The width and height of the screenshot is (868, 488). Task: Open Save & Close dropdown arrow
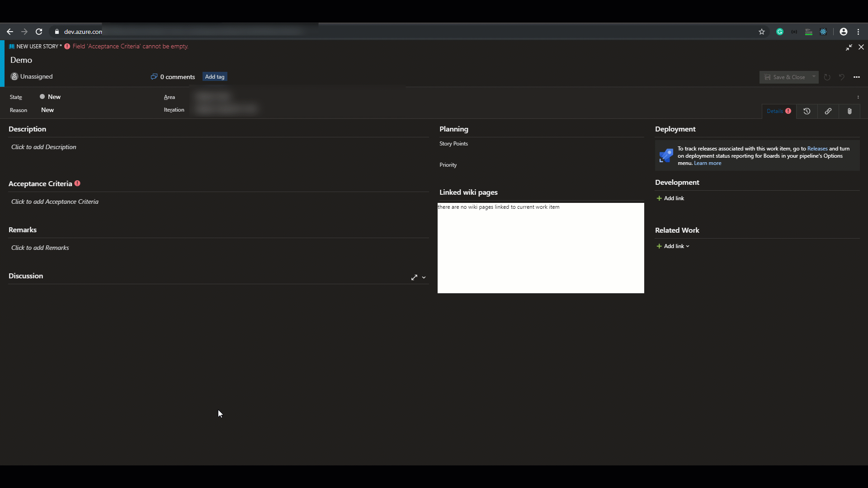[x=814, y=77]
